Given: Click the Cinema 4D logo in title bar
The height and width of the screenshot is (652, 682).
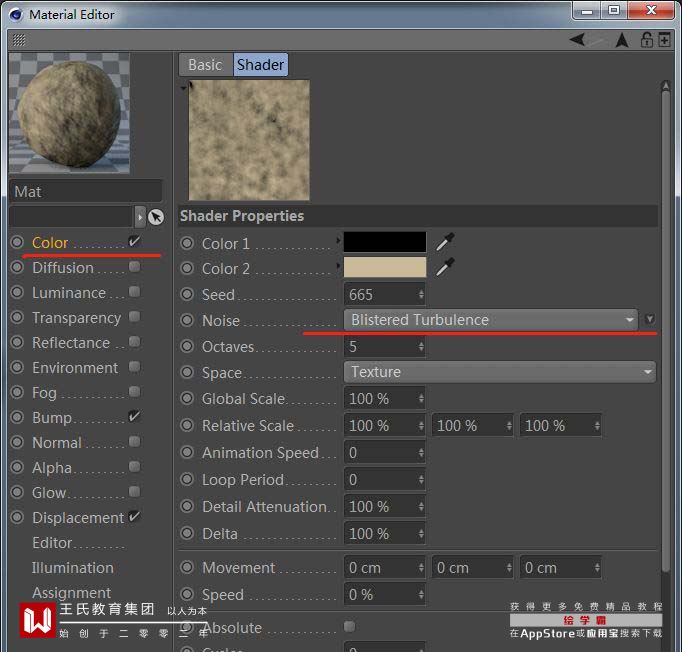Looking at the screenshot, I should (16, 15).
